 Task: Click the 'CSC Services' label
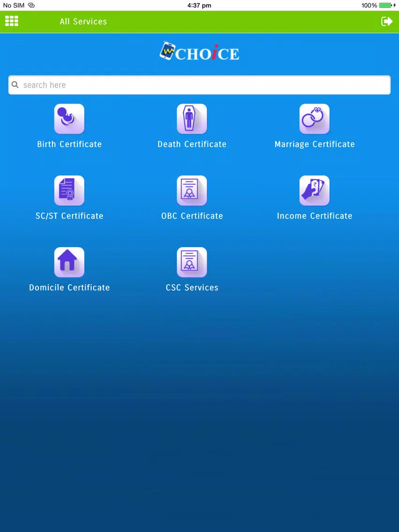click(x=192, y=288)
